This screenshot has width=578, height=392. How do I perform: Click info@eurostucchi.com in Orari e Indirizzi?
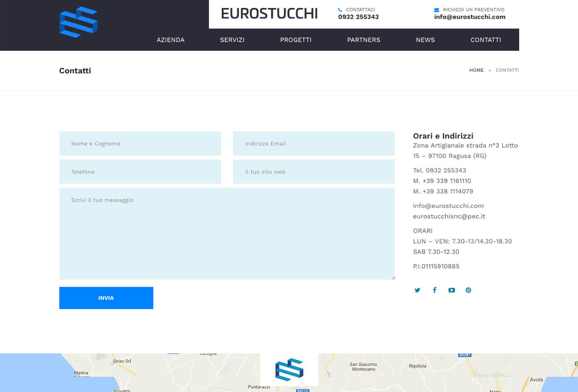pos(448,206)
